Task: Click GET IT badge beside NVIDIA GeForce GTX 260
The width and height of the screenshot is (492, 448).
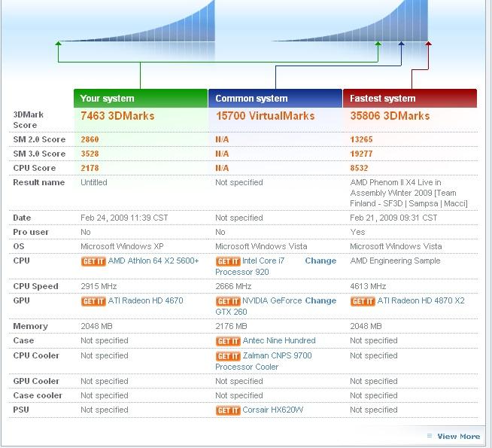Action: click(x=228, y=301)
